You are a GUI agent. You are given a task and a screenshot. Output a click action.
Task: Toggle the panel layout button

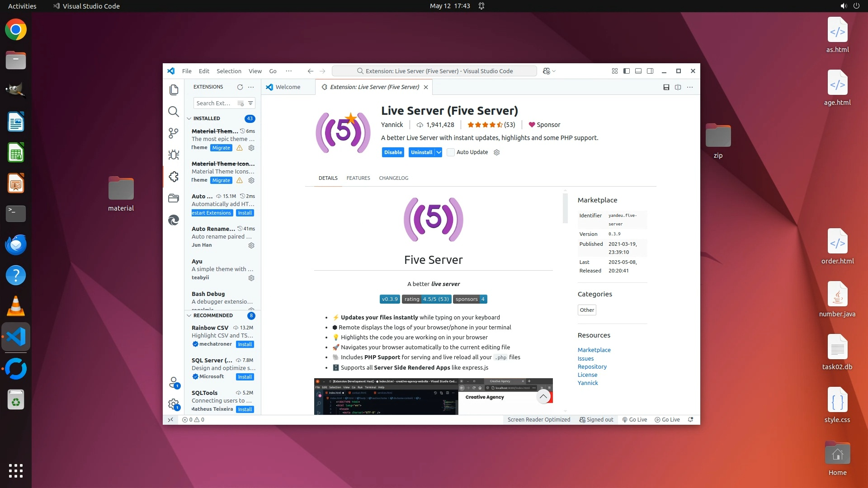pos(638,71)
